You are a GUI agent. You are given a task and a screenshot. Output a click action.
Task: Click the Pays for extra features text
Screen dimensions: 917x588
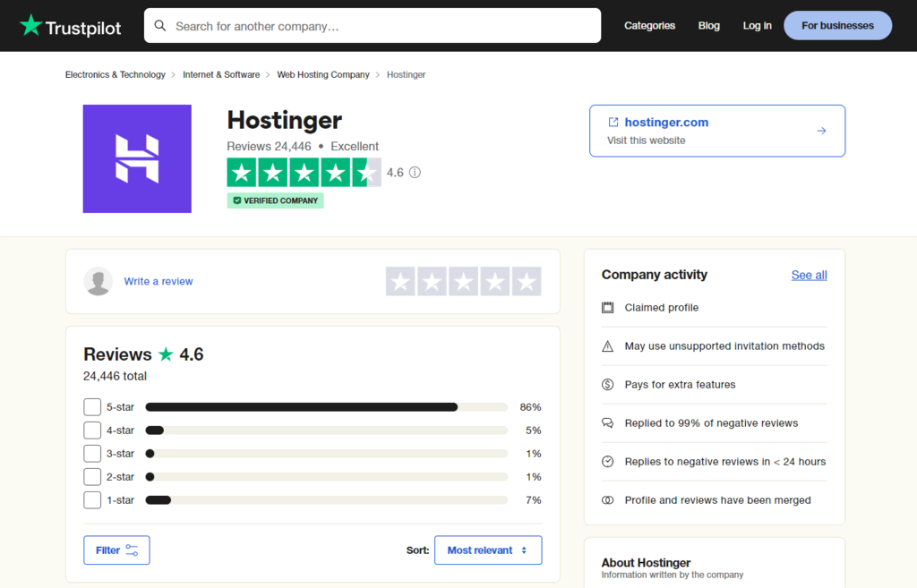681,385
